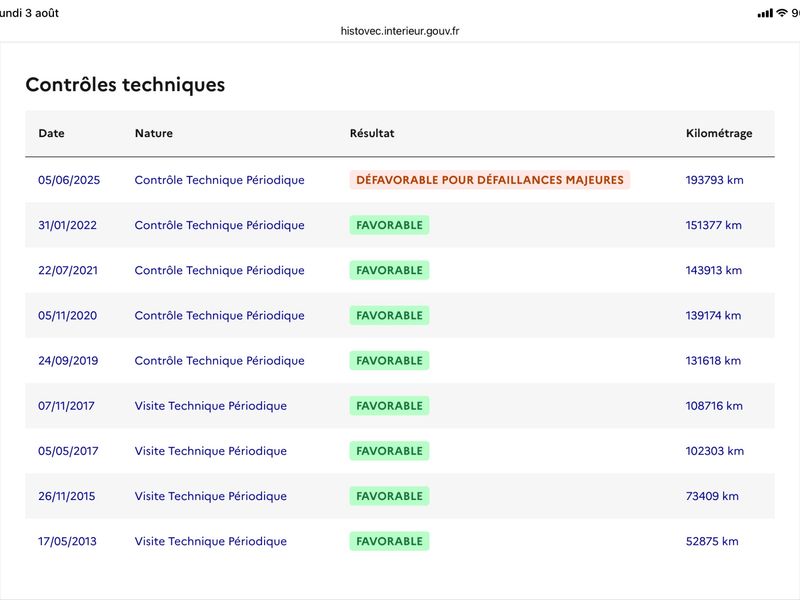Select date 05/11/2020
Screen dimensions: 800x600
pos(67,315)
